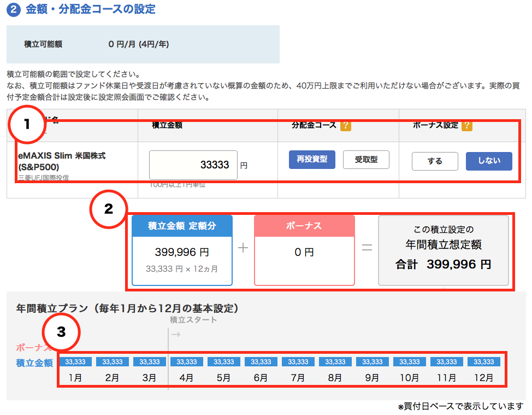Click the blue circled 2 heading icon
Screen dimensions: 532x415
[x=13, y=10]
